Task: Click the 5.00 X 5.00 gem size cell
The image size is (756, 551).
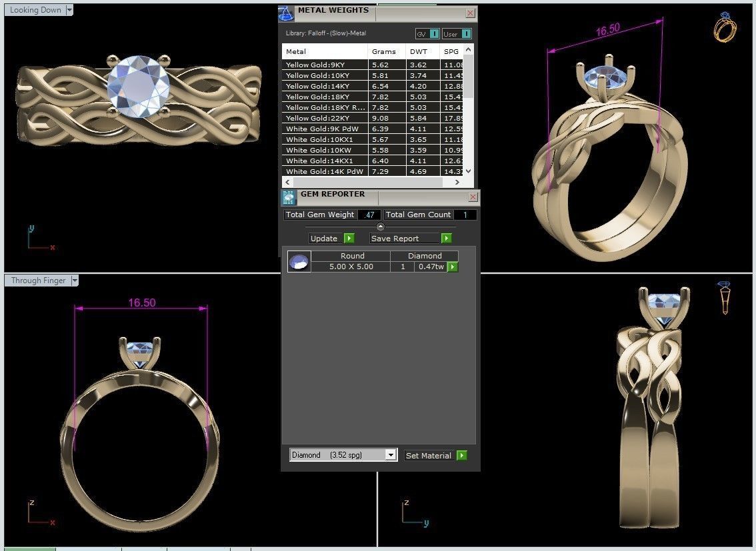Action: (351, 267)
